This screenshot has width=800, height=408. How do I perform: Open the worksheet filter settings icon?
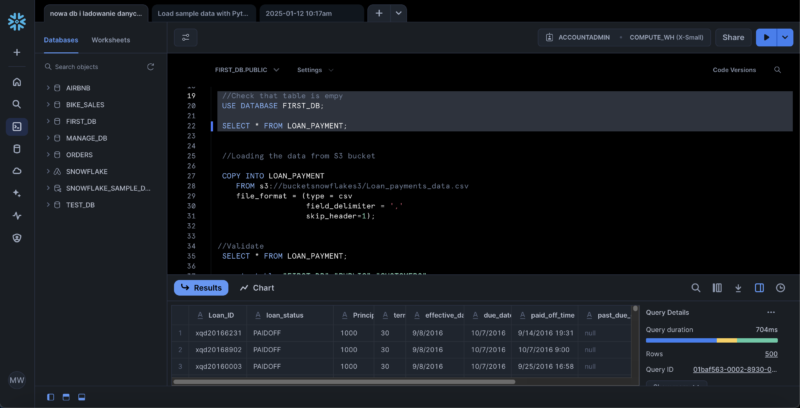click(186, 37)
